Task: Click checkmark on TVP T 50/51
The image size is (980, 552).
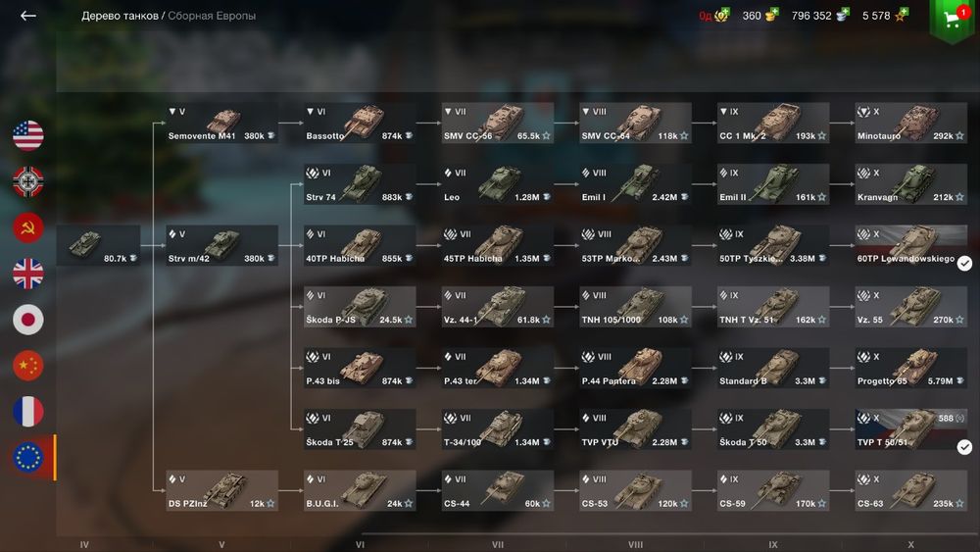Action: click(x=964, y=447)
